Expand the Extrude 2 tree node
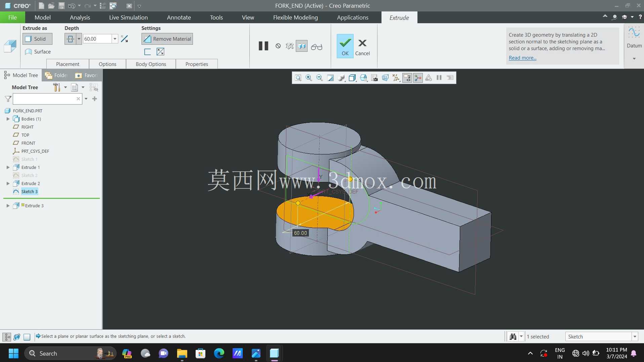Image resolution: width=644 pixels, height=362 pixels. [8, 184]
